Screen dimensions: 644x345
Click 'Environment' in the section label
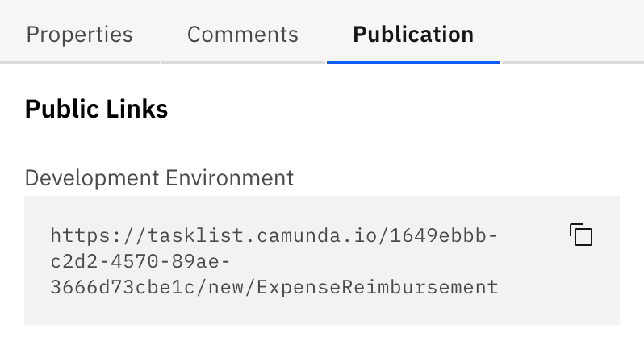coord(230,177)
